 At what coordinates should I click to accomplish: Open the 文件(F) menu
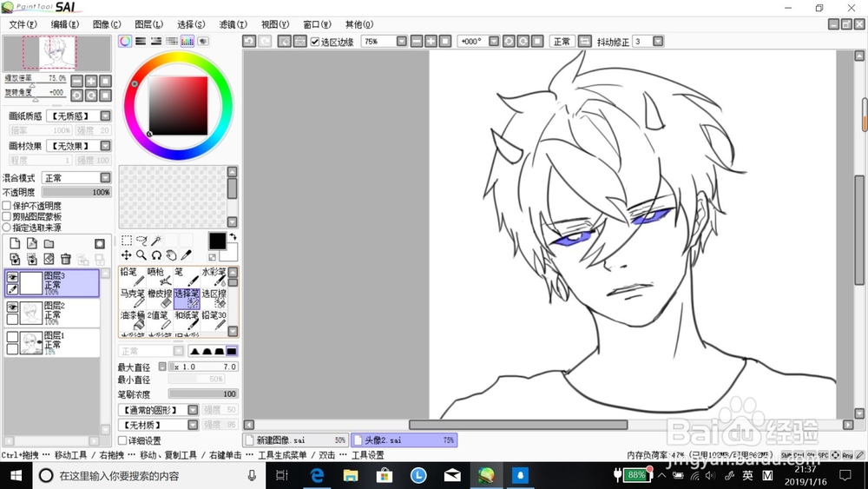(23, 24)
